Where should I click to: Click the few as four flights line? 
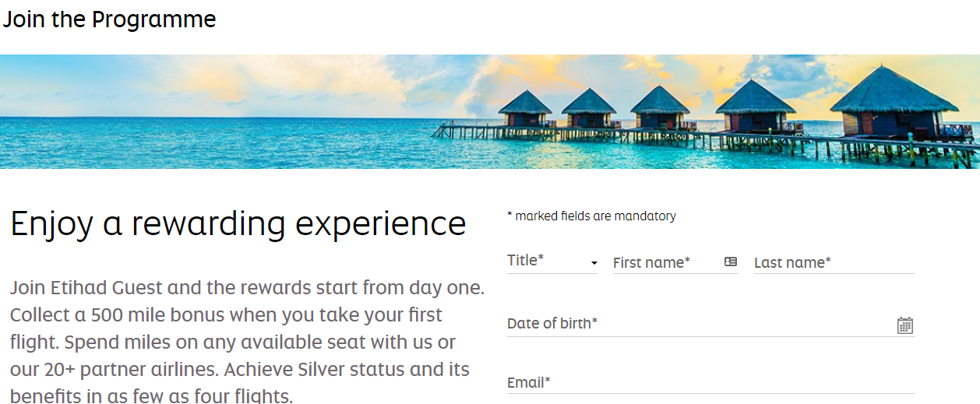(151, 395)
